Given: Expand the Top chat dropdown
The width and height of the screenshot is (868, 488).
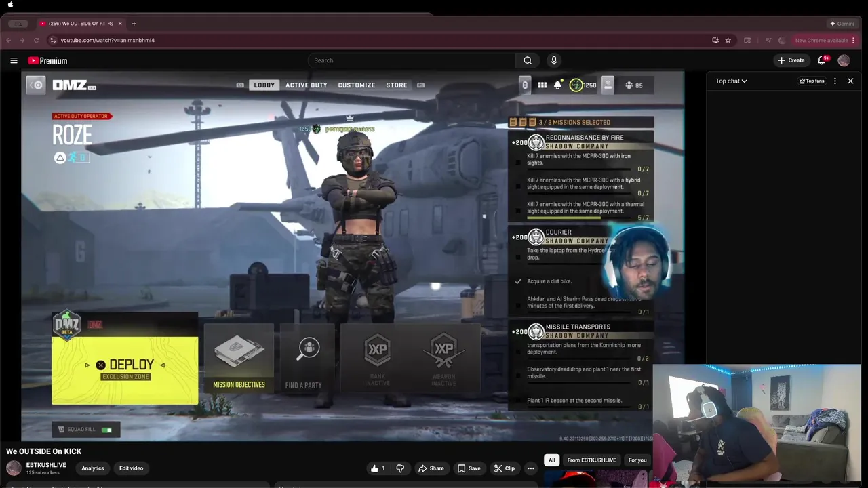Looking at the screenshot, I should pos(731,81).
